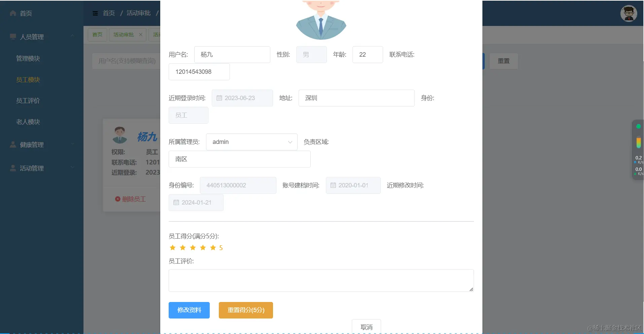The image size is (644, 334).
Task: Click the 负责区域 input showing 南区
Action: (x=239, y=159)
